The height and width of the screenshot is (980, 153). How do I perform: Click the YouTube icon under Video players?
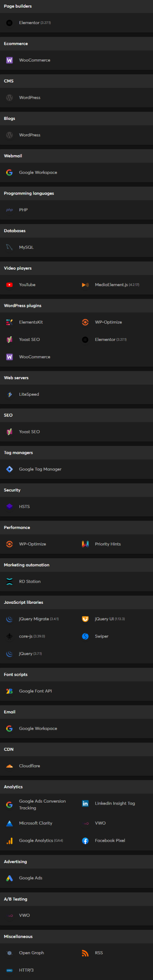pyautogui.click(x=10, y=285)
